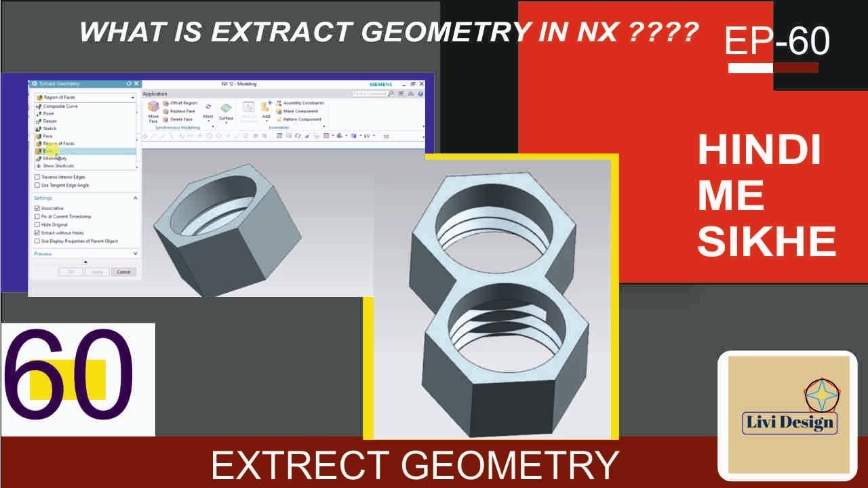Uncheck the Associative checkbox
Image resolution: width=868 pixels, height=488 pixels.
coord(37,208)
